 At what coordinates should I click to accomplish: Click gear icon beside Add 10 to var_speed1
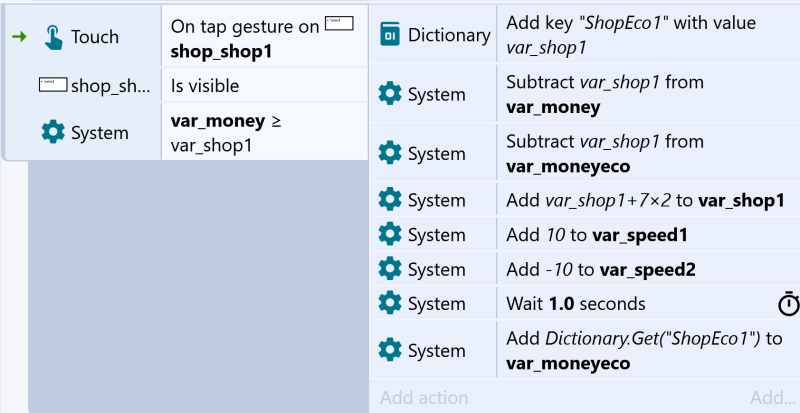(390, 234)
